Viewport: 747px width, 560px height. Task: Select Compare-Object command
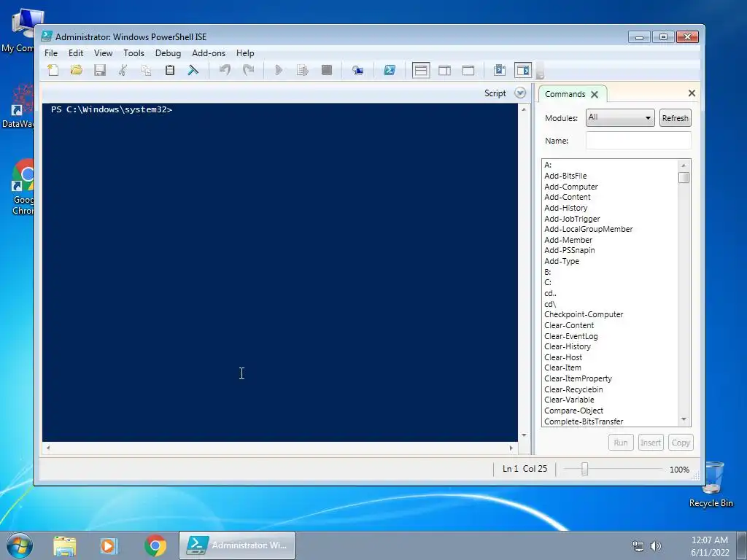pyautogui.click(x=573, y=411)
